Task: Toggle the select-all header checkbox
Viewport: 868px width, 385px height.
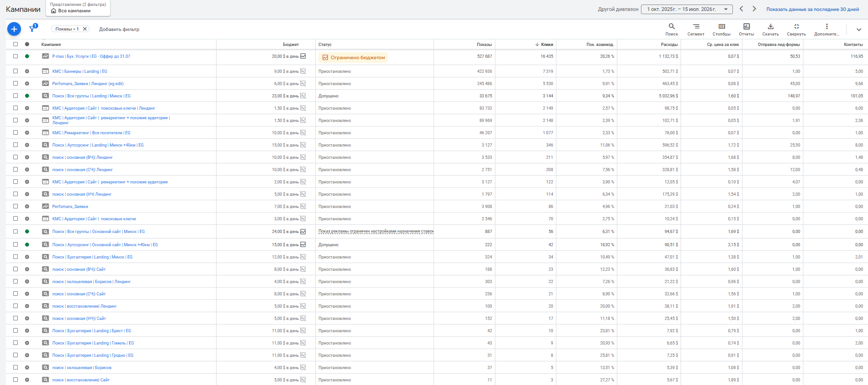Action: click(x=15, y=44)
